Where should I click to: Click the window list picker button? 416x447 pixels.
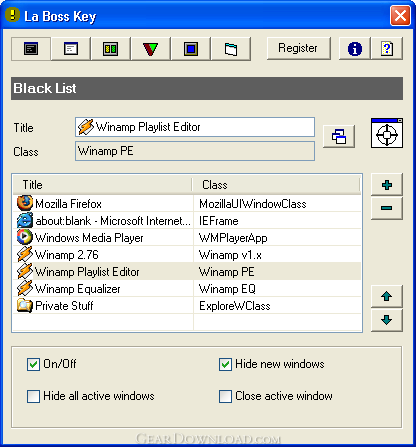(339, 136)
